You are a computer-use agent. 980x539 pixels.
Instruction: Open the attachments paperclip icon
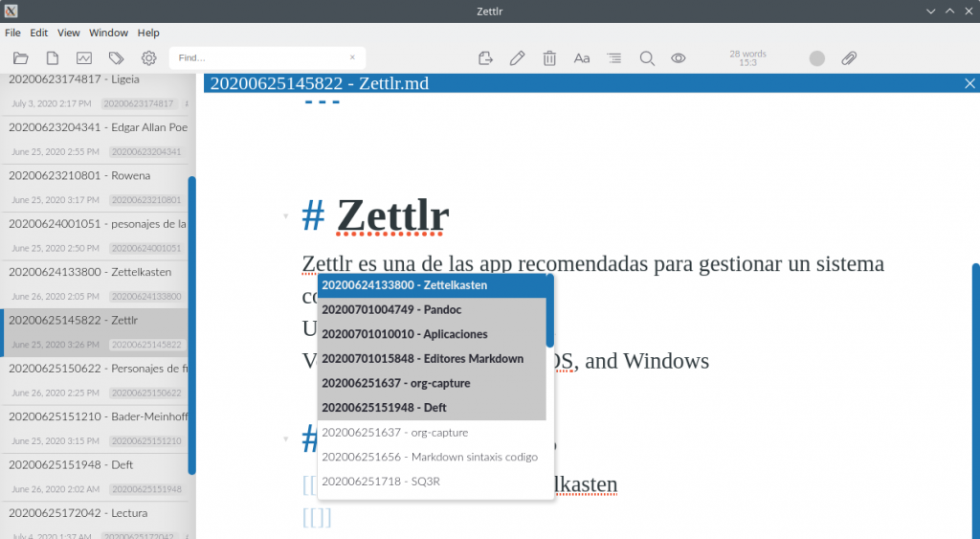coord(849,58)
